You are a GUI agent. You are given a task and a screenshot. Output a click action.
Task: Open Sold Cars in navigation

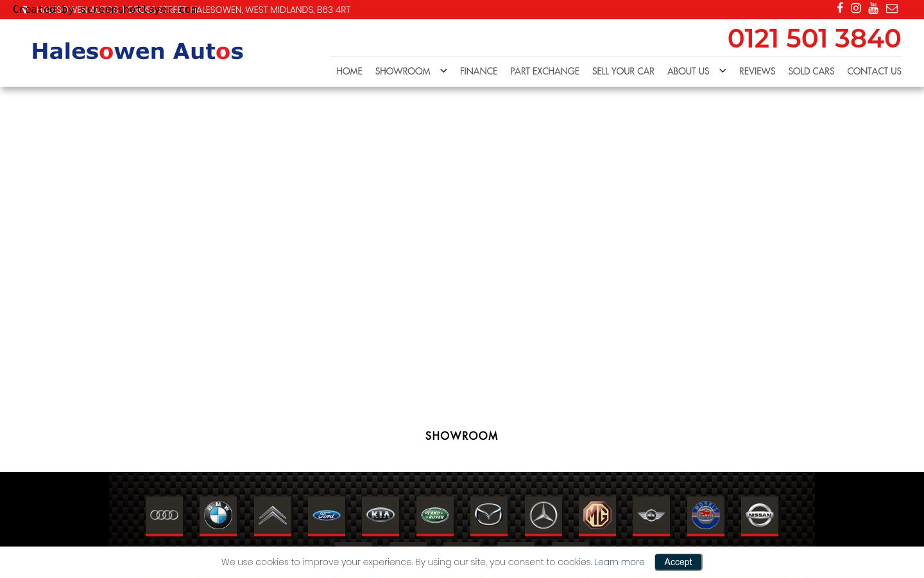(811, 71)
